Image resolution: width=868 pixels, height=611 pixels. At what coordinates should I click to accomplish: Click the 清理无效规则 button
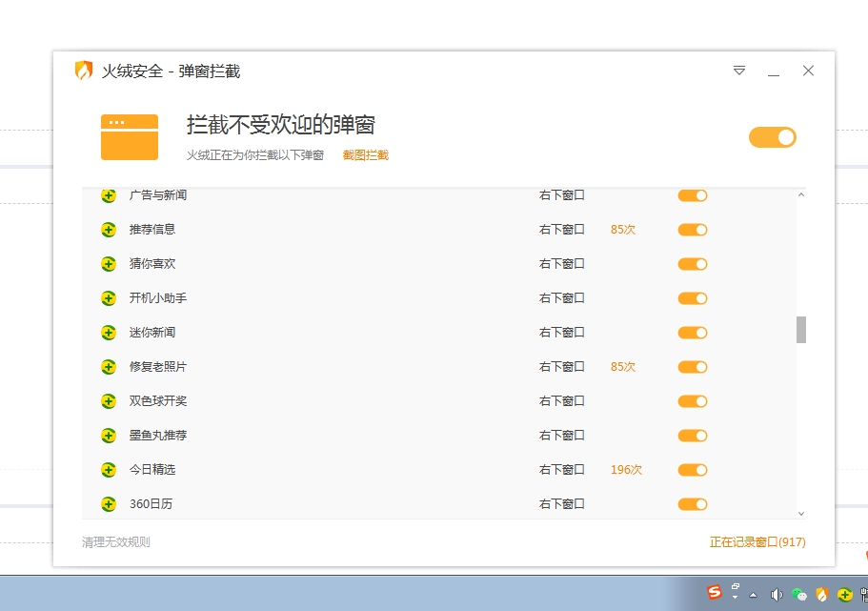(116, 541)
